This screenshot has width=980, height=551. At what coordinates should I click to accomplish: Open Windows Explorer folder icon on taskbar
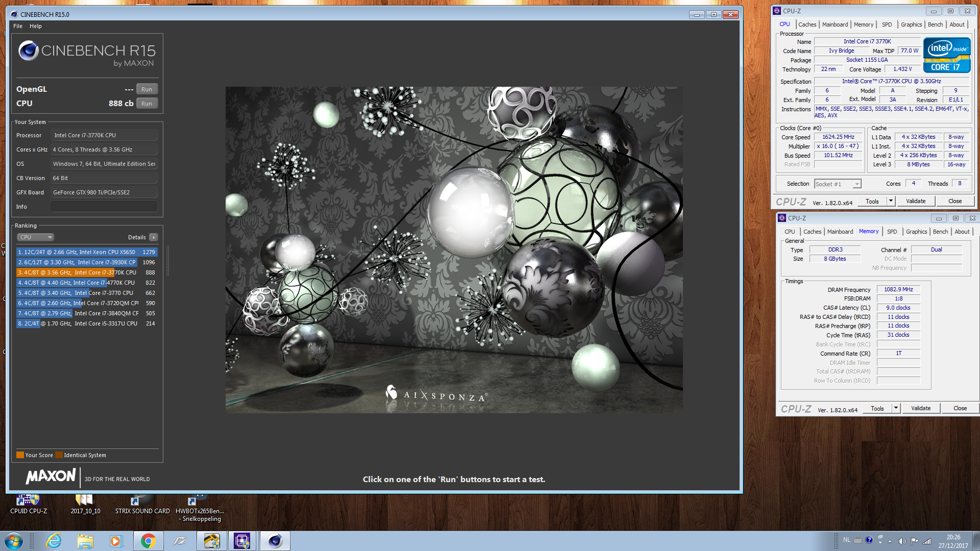pyautogui.click(x=85, y=541)
